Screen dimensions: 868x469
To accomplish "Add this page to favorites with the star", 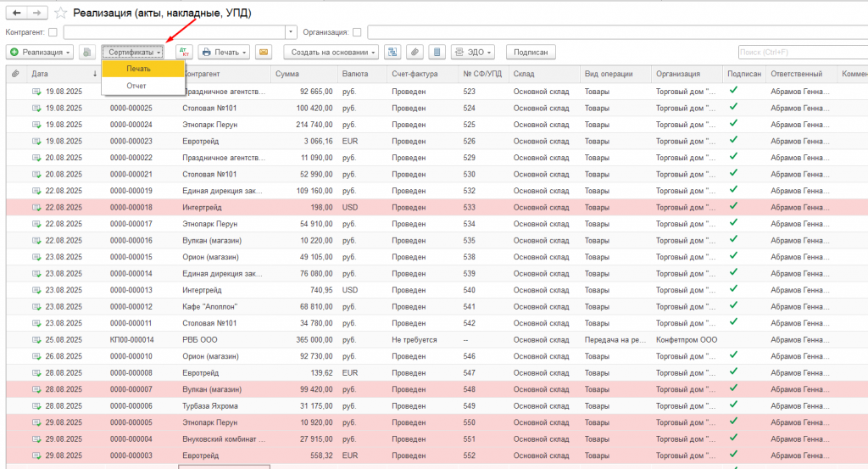I will click(60, 13).
